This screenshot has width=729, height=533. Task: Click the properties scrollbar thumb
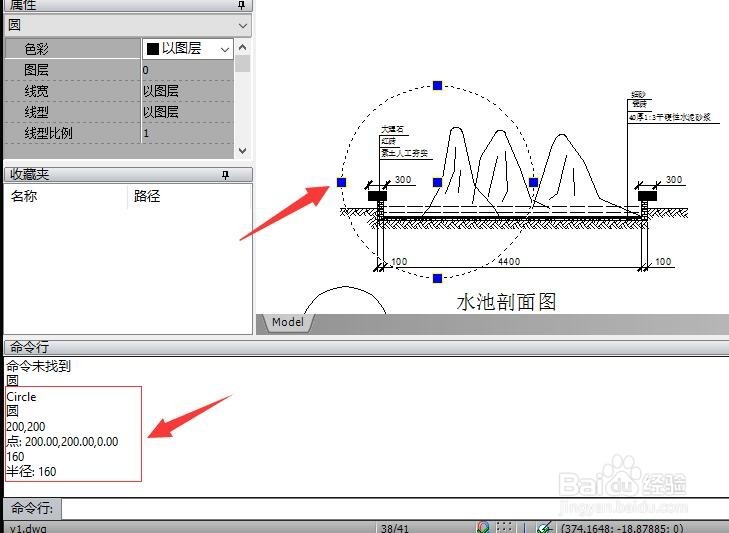[x=242, y=63]
